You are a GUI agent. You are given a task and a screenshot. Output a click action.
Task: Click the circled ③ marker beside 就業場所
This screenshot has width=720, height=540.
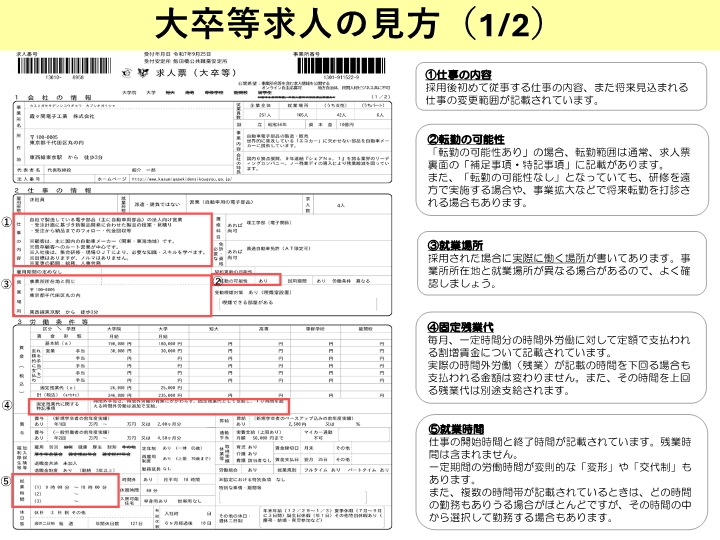(6, 284)
